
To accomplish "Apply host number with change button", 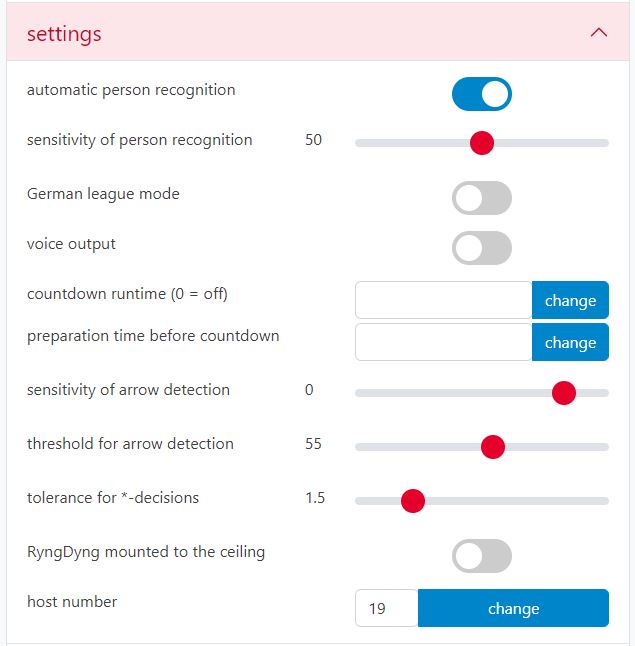I will pos(513,608).
